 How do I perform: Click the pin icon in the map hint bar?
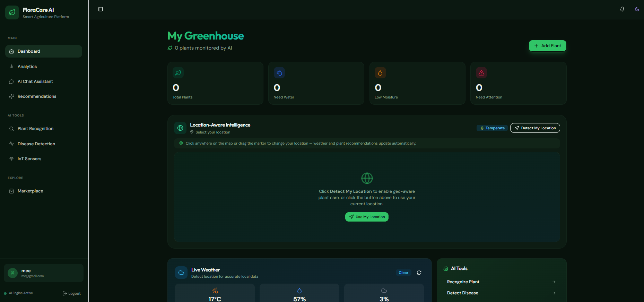[181, 143]
